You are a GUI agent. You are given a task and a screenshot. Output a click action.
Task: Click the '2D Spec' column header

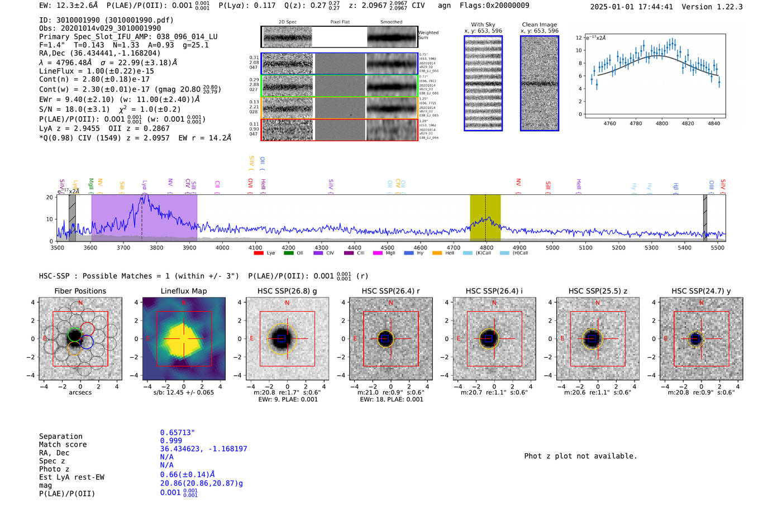(288, 22)
